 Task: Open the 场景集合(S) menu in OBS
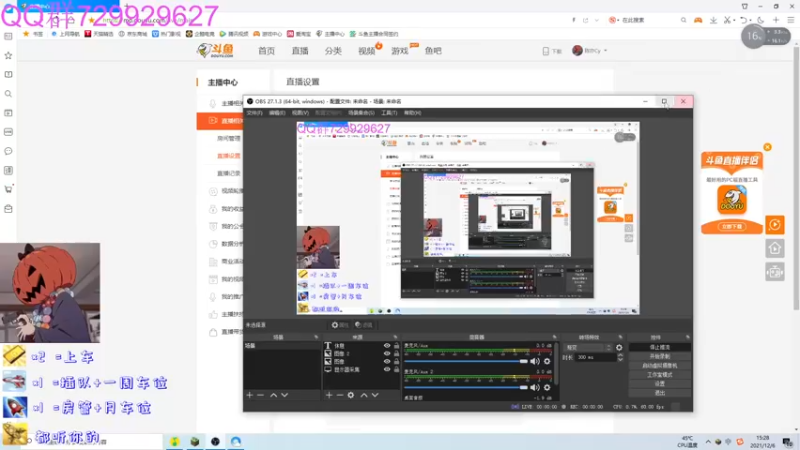(x=361, y=113)
